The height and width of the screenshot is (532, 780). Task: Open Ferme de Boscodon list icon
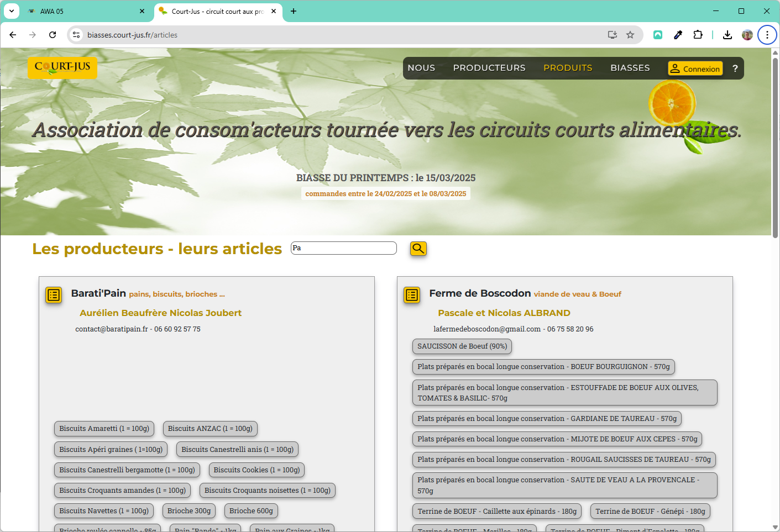point(412,295)
